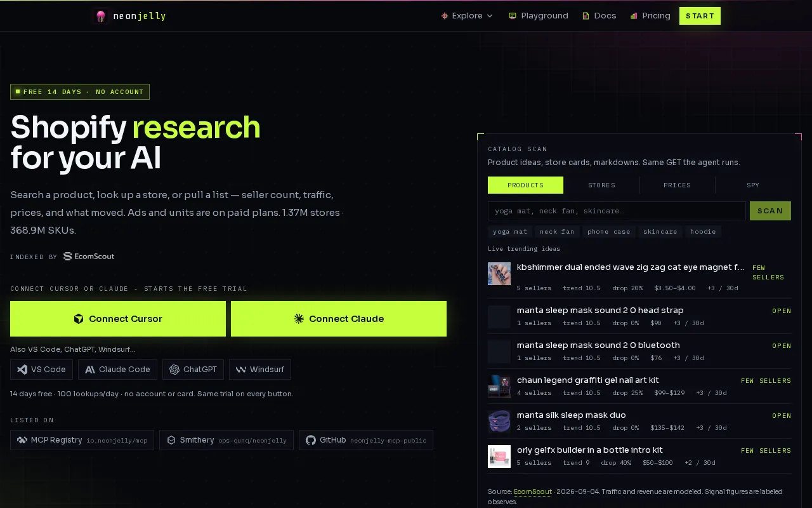Click the MCP Registry icon

(22, 440)
